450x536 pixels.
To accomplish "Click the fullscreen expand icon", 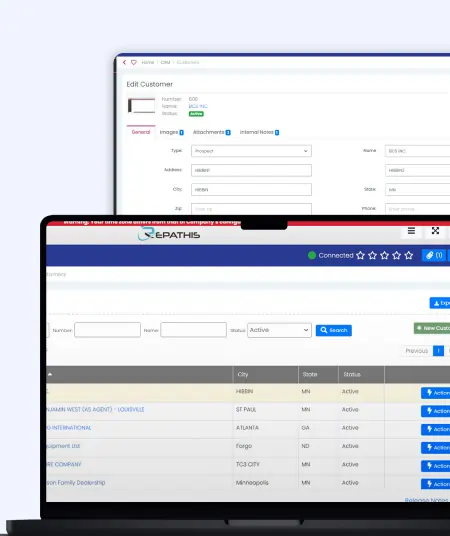I will (x=435, y=231).
